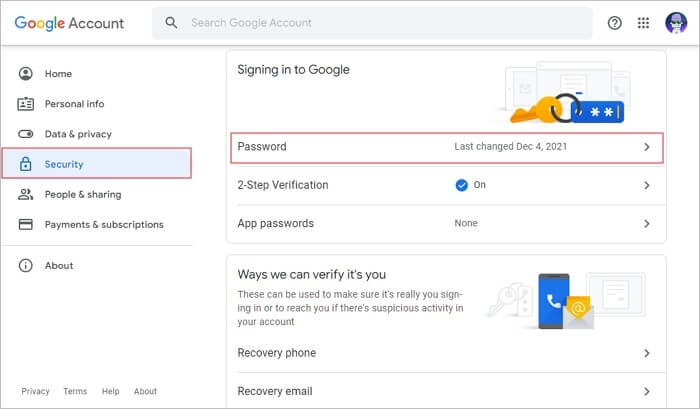Expand the App passwords chevron

pos(646,224)
